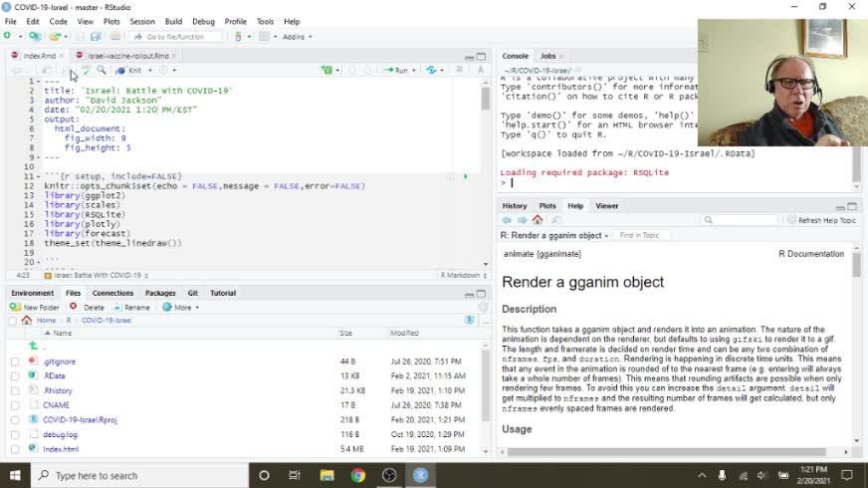Open the Tutorial tab

tap(223, 293)
